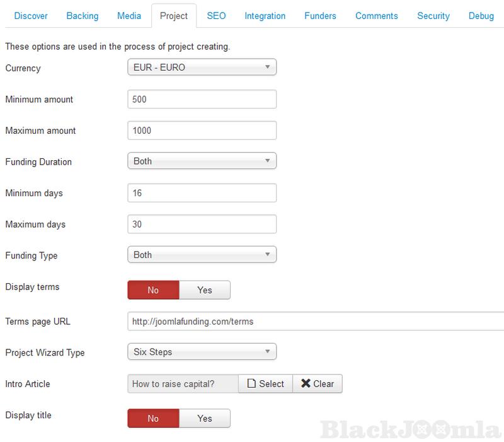Click the Select button with file icon
504x442 pixels.
(265, 383)
